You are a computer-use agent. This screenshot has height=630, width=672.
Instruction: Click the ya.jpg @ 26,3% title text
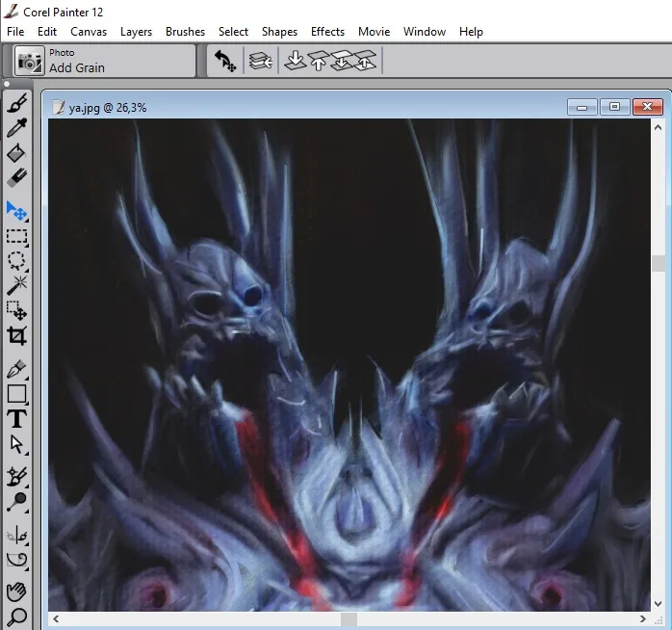(x=108, y=108)
